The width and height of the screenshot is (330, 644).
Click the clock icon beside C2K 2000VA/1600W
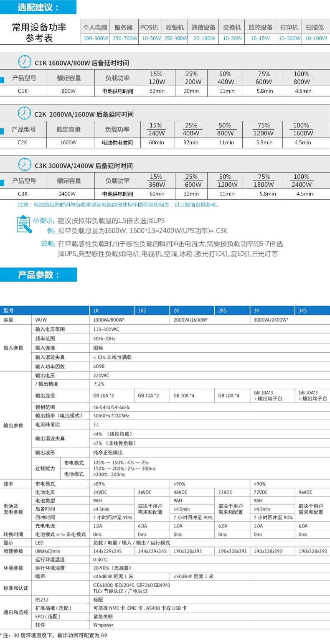click(25, 113)
